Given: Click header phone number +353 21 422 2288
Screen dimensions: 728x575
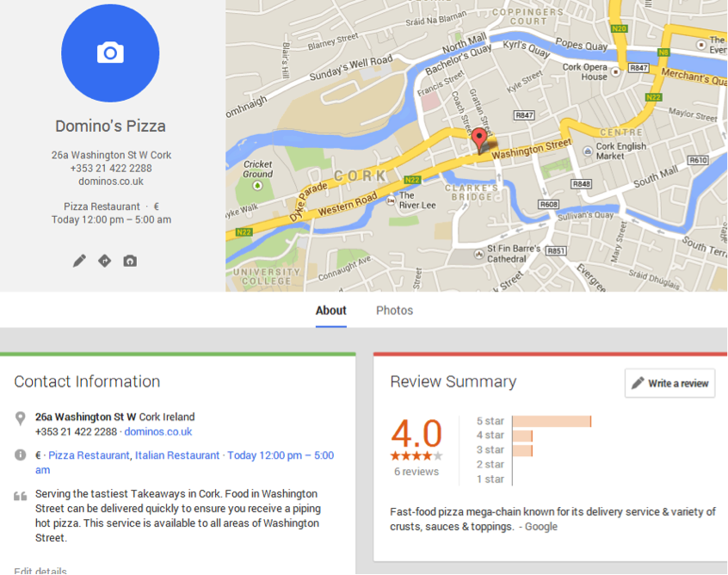Looking at the screenshot, I should point(111,168).
